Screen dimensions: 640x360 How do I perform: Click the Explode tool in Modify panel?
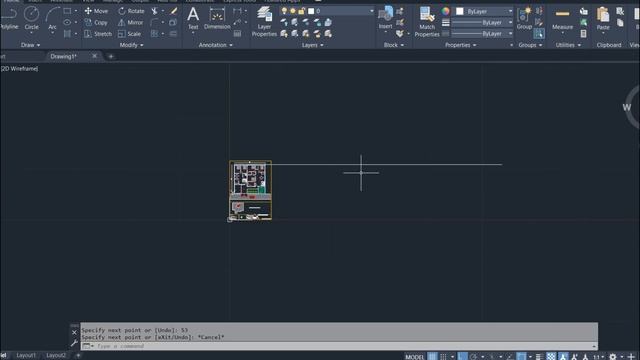(173, 22)
